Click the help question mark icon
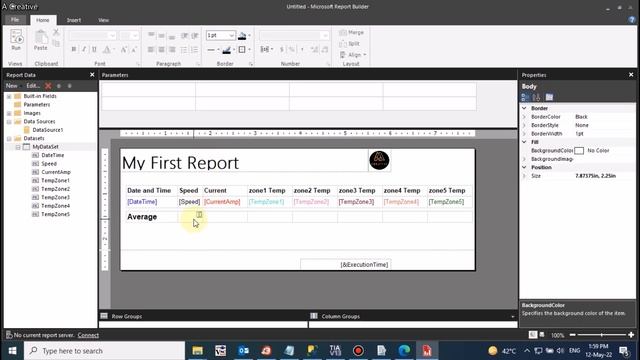640x360 pixels. (632, 20)
